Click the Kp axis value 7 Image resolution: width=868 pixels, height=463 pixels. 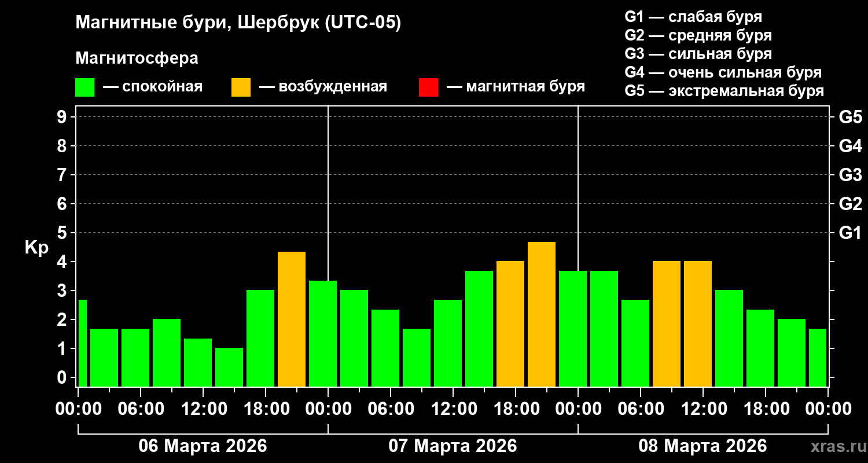[x=63, y=175]
